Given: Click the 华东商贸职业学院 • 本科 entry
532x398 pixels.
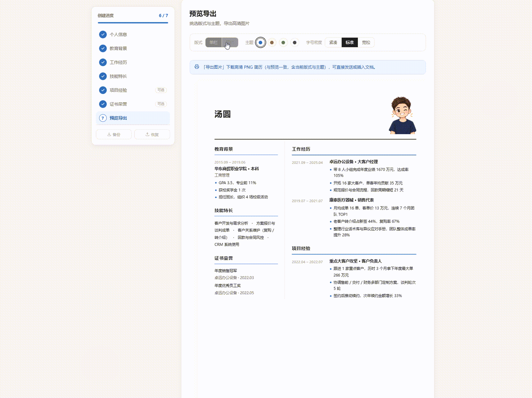Looking at the screenshot, I should 237,169.
